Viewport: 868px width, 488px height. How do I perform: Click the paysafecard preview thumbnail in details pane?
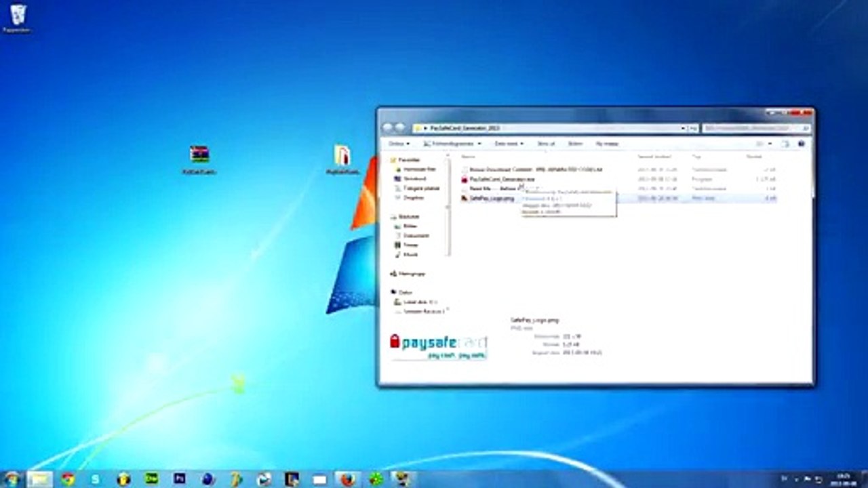tap(439, 346)
